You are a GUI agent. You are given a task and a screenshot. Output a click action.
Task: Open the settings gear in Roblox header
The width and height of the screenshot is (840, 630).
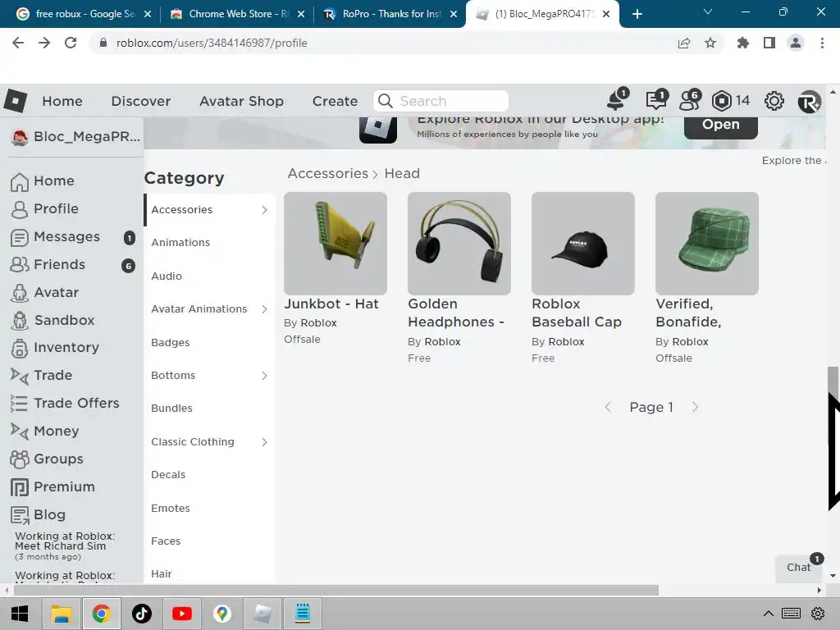coord(774,101)
